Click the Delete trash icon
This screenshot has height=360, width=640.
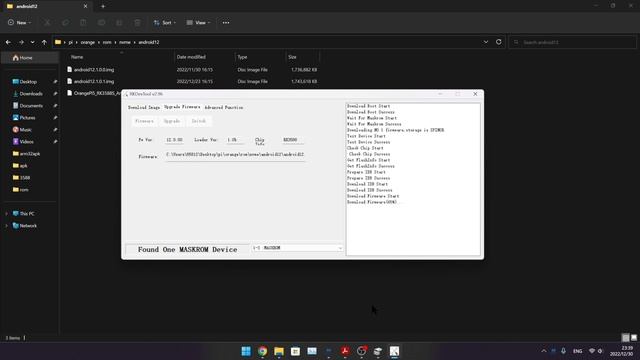(x=138, y=22)
